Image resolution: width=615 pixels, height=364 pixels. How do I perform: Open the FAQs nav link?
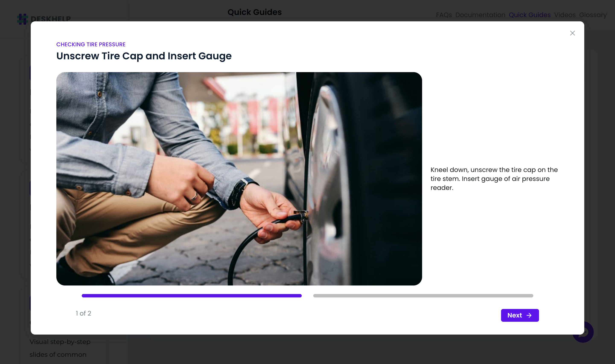[x=444, y=15]
